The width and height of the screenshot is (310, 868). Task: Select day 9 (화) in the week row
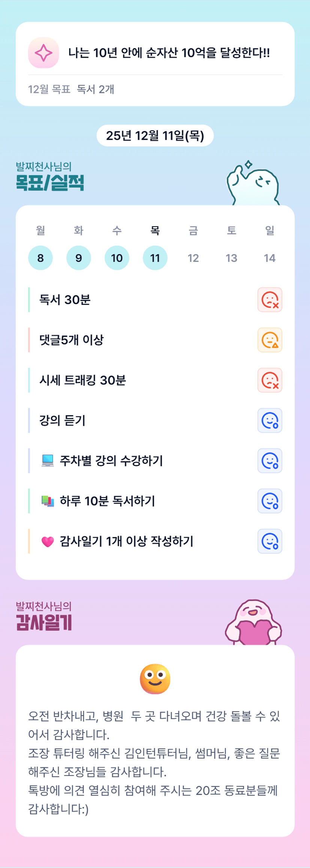tap(79, 258)
